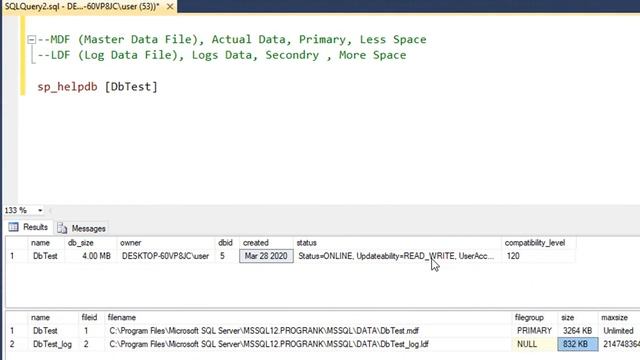Click the 4.00 MB db_size cell
Viewport: 640px width, 360px height.
click(91, 256)
